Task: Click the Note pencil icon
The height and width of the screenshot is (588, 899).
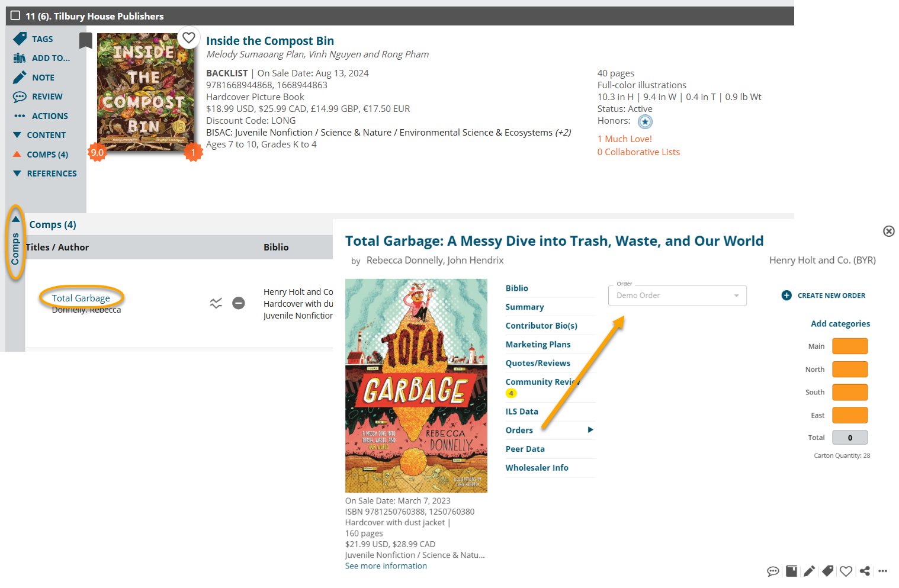Action: pyautogui.click(x=20, y=78)
